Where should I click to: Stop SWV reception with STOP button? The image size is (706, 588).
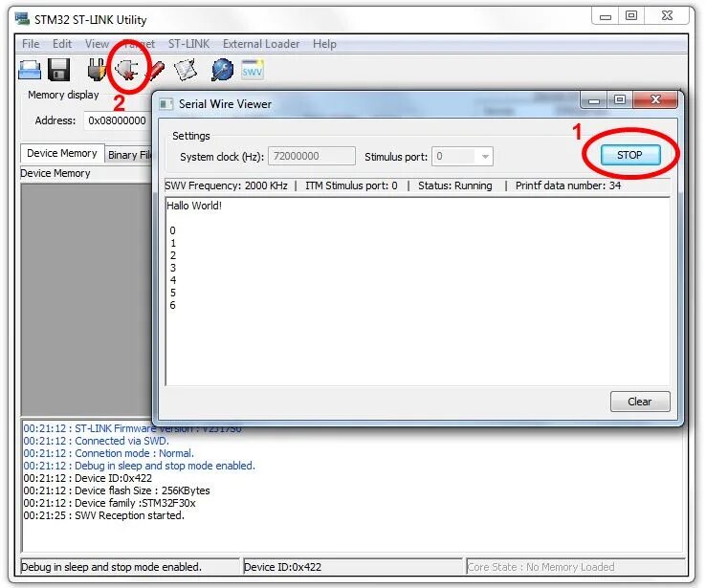click(x=630, y=155)
